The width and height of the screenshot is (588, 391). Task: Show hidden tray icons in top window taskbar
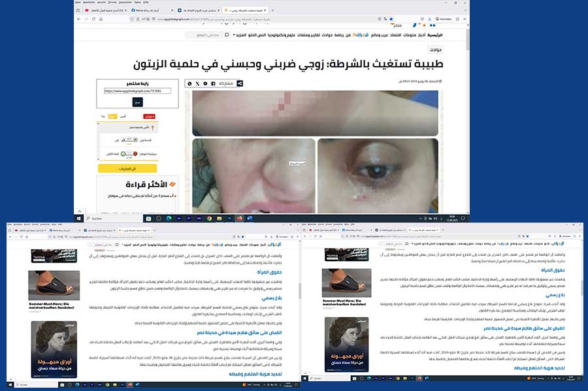click(x=420, y=218)
